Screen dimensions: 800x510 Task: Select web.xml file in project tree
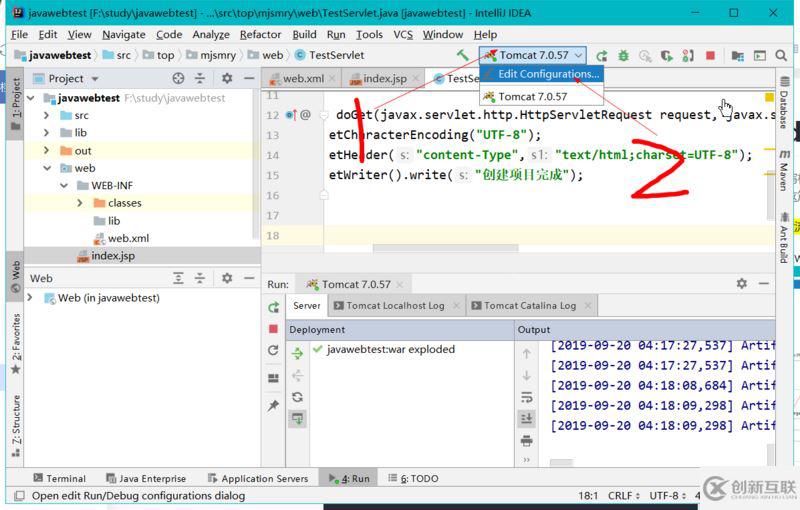point(128,238)
